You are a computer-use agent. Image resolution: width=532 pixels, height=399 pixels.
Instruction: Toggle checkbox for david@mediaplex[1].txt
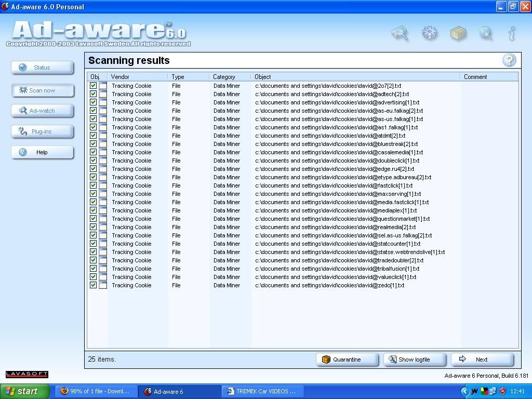click(x=94, y=210)
